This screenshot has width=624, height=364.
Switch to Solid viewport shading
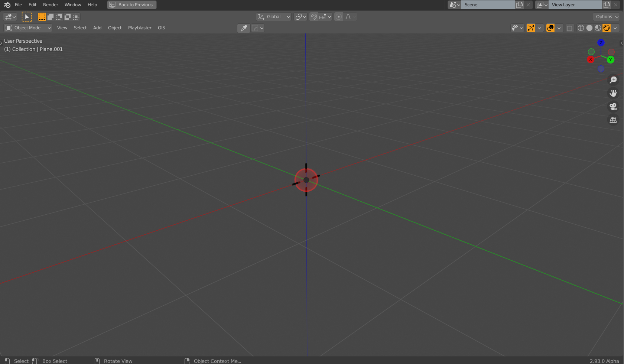click(589, 28)
